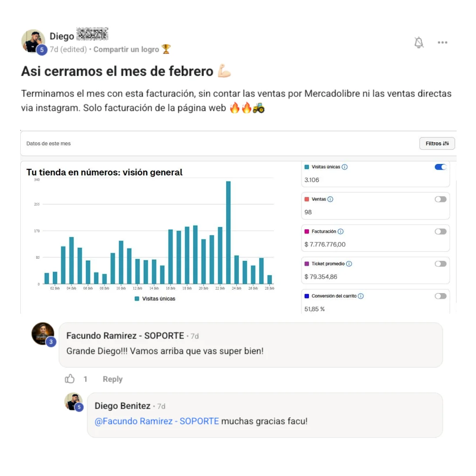Click info icon next to Facturación
Screen dimensions: 476x476
(340, 231)
